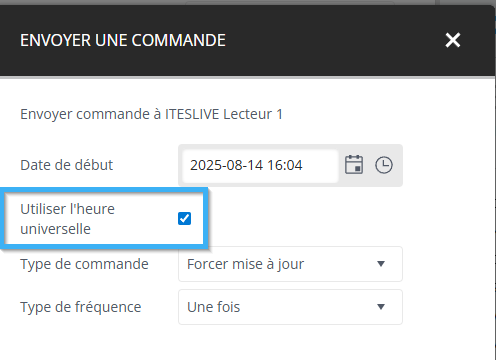The height and width of the screenshot is (360, 496).
Task: Open the Type de commande dropdown
Action: (x=290, y=264)
